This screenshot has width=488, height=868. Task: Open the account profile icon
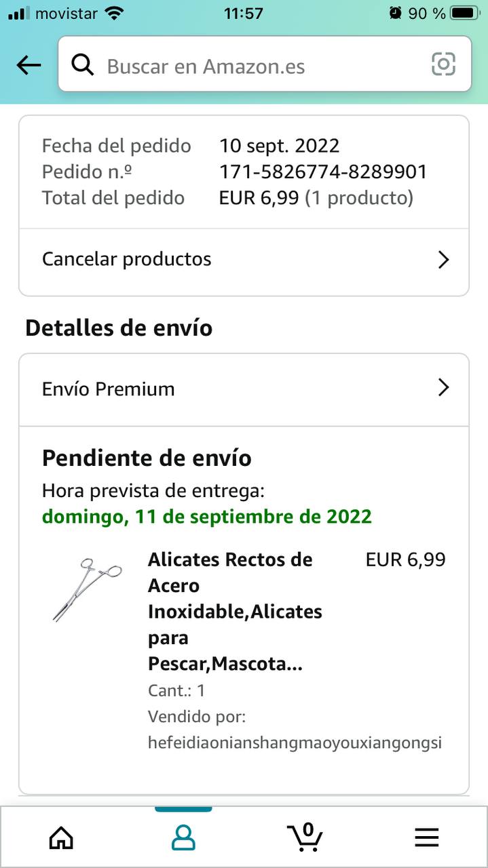[x=183, y=838]
